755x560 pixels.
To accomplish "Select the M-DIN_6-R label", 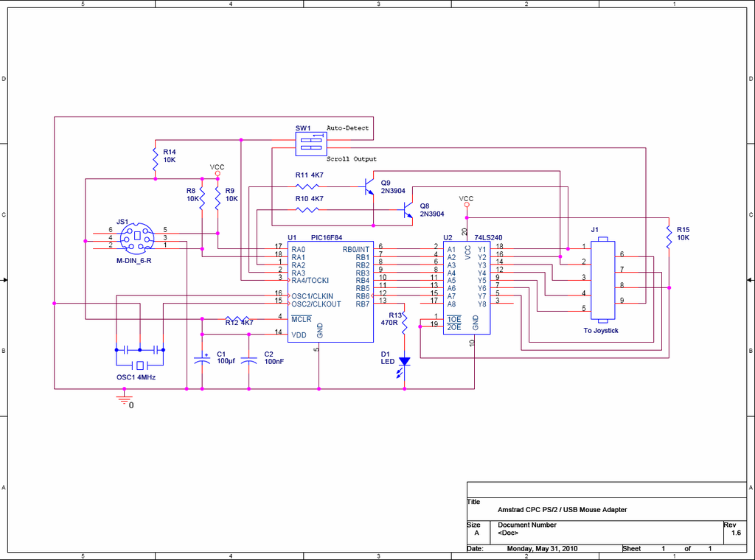I will [x=134, y=261].
